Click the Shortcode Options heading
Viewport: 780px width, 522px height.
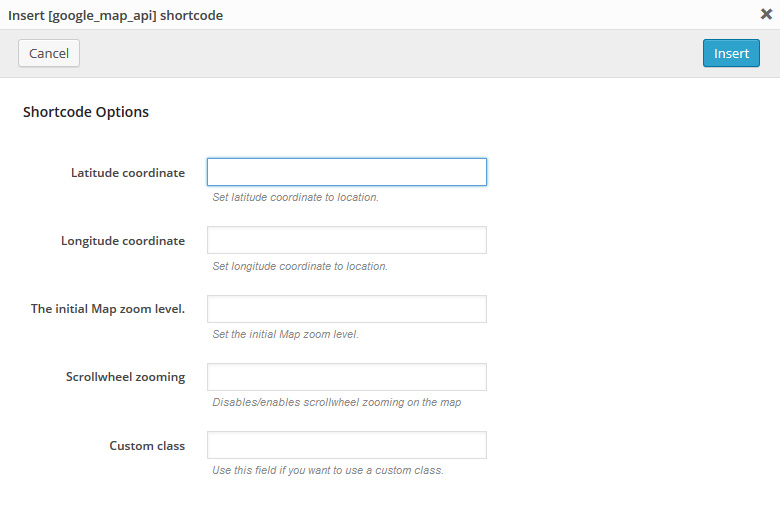click(x=86, y=112)
